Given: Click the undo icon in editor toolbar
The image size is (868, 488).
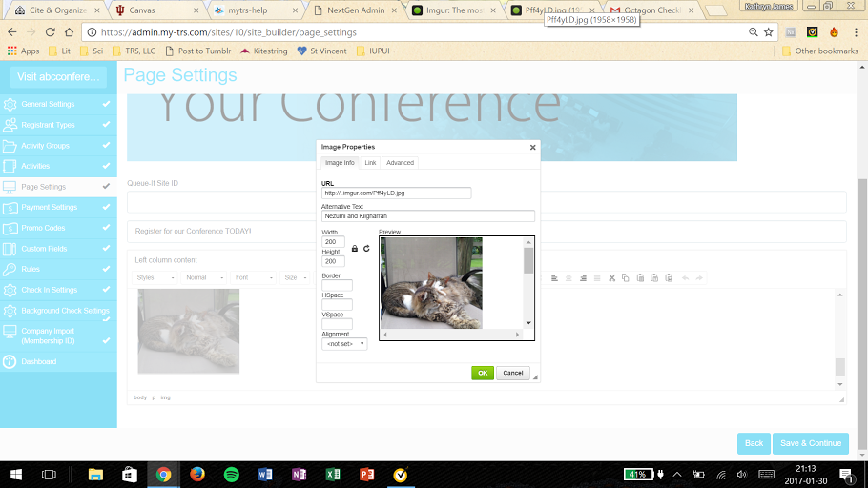Looking at the screenshot, I should [x=685, y=277].
